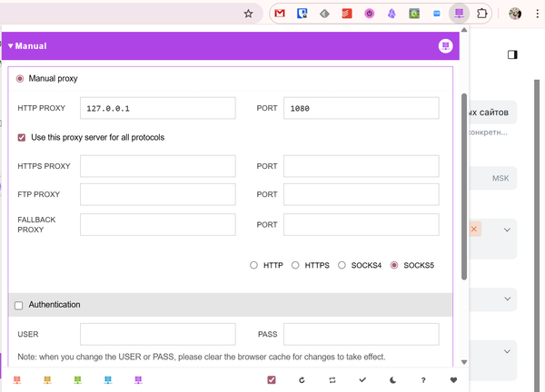Click the 'сайтов' button behind the popup
545x392 pixels.
pos(493,113)
